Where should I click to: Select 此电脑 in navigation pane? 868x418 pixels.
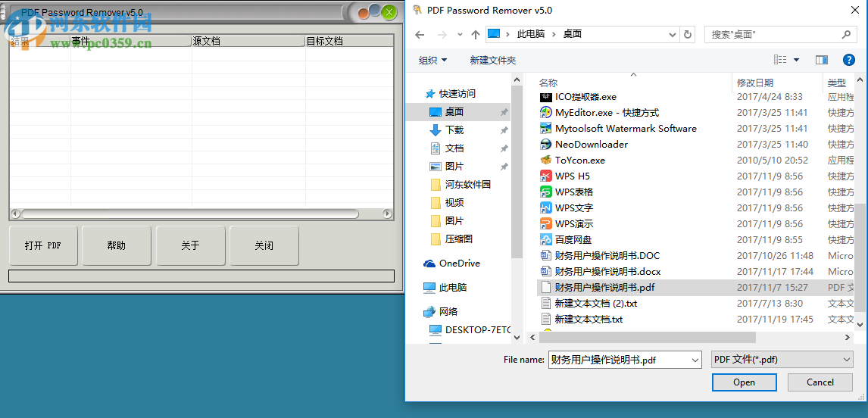pos(453,288)
